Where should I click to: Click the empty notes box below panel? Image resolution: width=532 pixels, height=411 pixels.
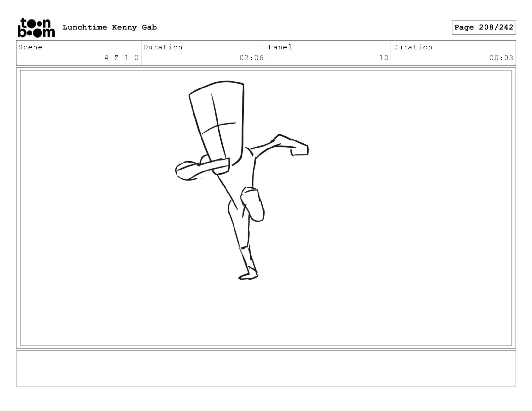point(266,369)
